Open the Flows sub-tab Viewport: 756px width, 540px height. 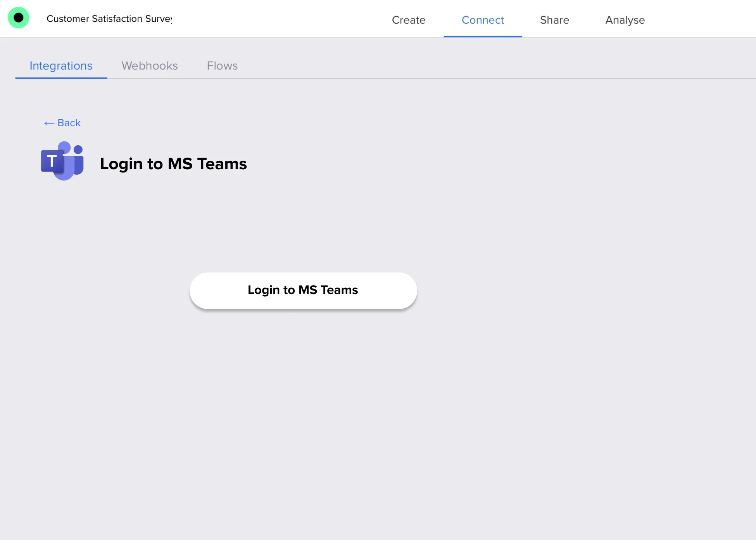pyautogui.click(x=222, y=66)
